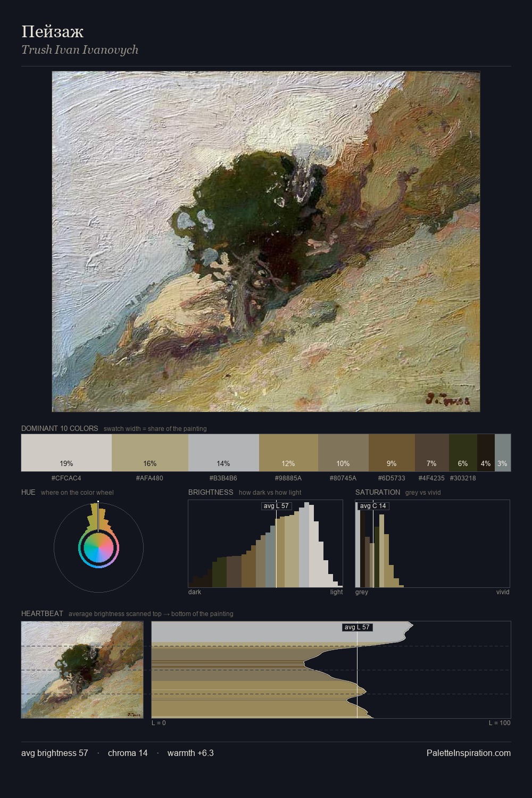The height and width of the screenshot is (798, 532).
Task: Select the 10% swatch #80745A
Action: [x=343, y=453]
